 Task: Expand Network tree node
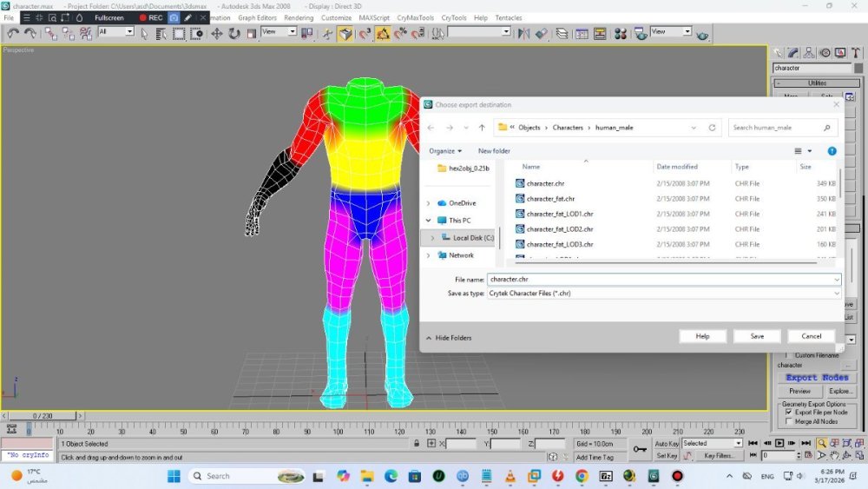point(428,256)
